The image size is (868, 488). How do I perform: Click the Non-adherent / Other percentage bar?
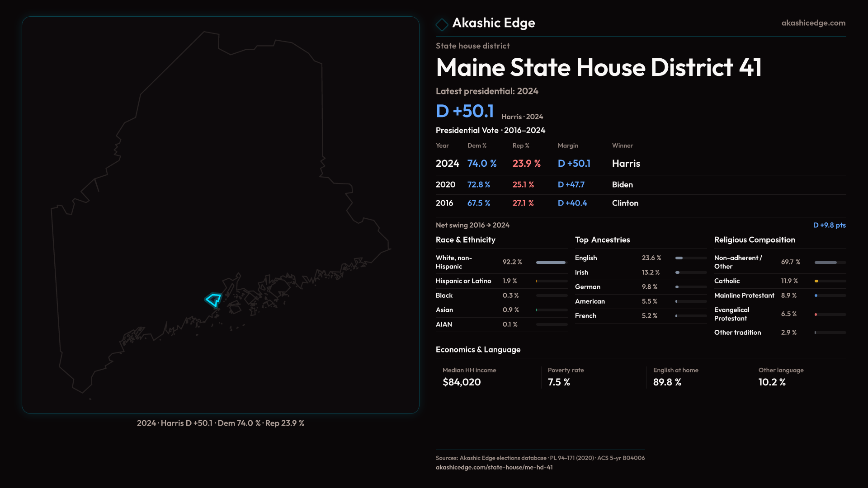tap(830, 263)
